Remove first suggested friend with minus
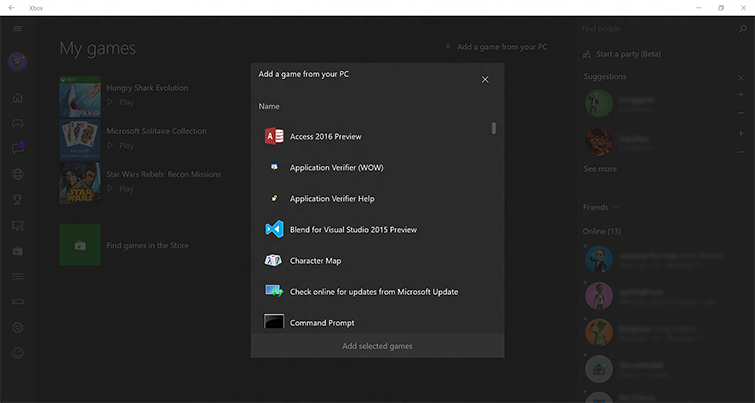Viewport: 755px width, 403px height. tap(741, 113)
